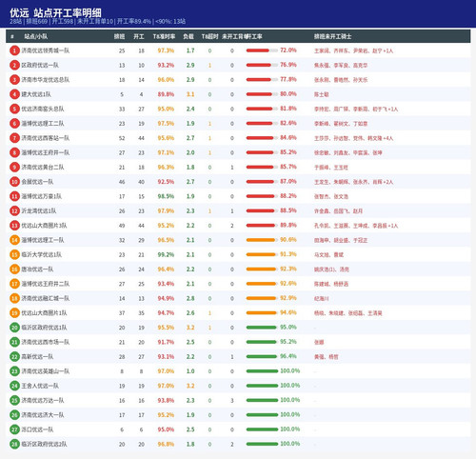476x459 pixels.
Task: Click the orange progress bar beside 90.6%
Action: coord(262,240)
